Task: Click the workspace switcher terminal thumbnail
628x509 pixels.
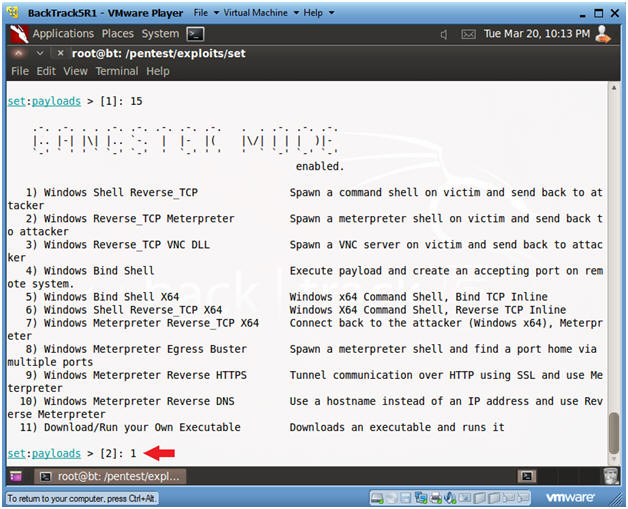Action: 527,476
